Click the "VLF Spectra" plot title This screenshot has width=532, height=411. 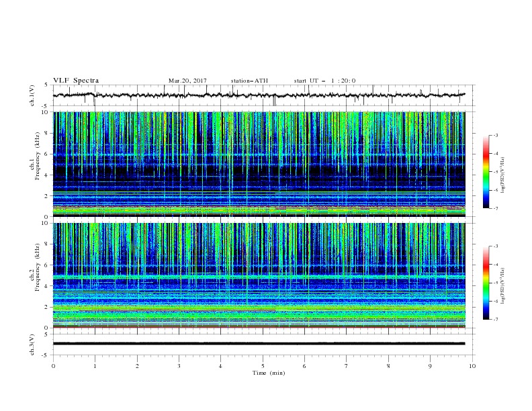click(x=76, y=81)
